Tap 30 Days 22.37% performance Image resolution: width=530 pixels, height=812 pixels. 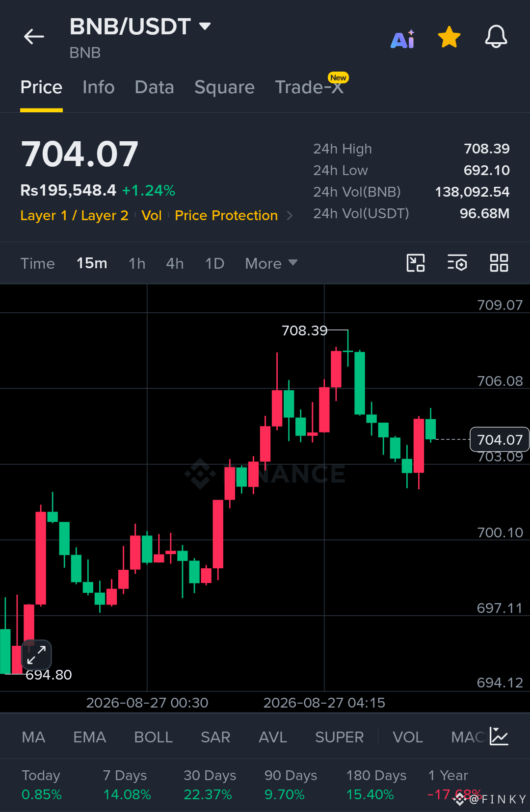click(x=210, y=785)
